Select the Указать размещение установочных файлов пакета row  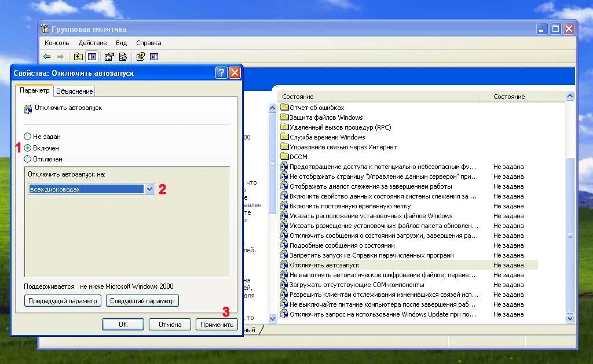click(x=408, y=225)
